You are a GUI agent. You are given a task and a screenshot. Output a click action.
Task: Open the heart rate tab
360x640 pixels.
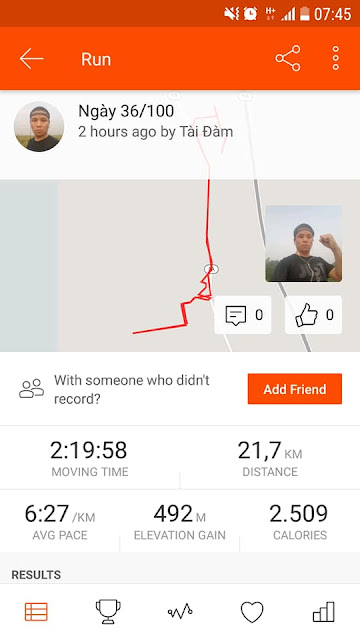[252, 612]
